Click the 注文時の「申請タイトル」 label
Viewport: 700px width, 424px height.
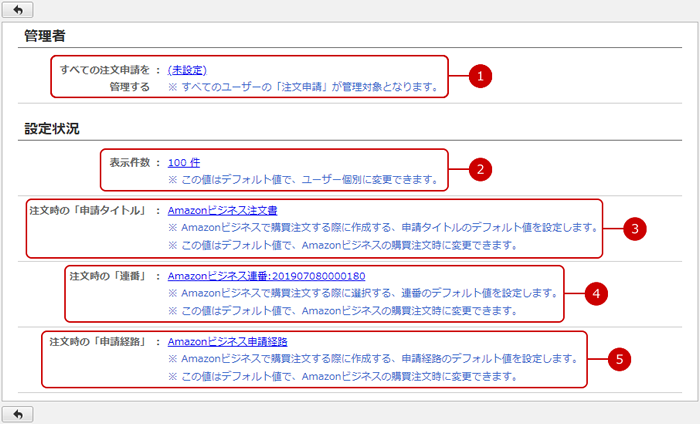[89, 211]
